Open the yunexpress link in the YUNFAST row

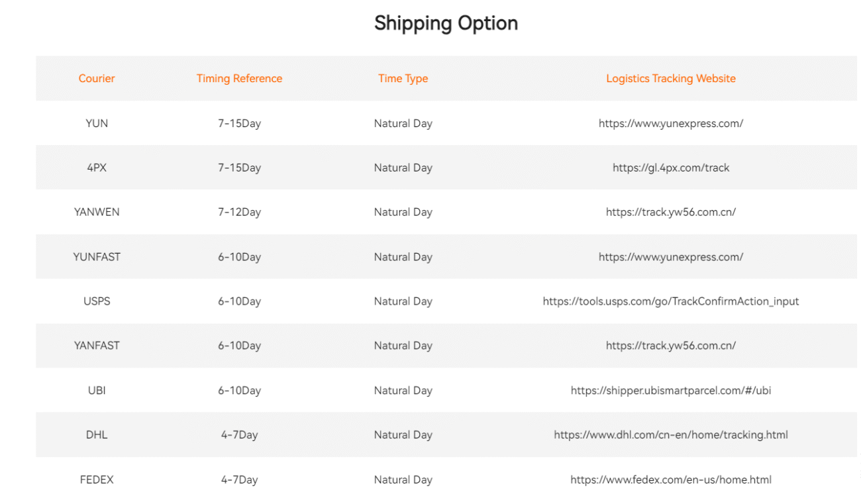[x=670, y=257]
